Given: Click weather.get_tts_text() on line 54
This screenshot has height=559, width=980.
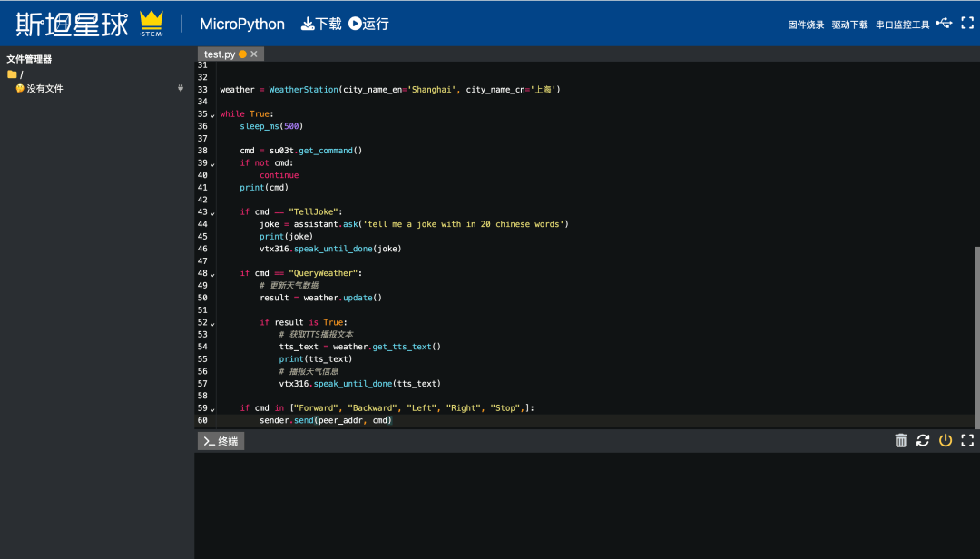Looking at the screenshot, I should pyautogui.click(x=387, y=347).
